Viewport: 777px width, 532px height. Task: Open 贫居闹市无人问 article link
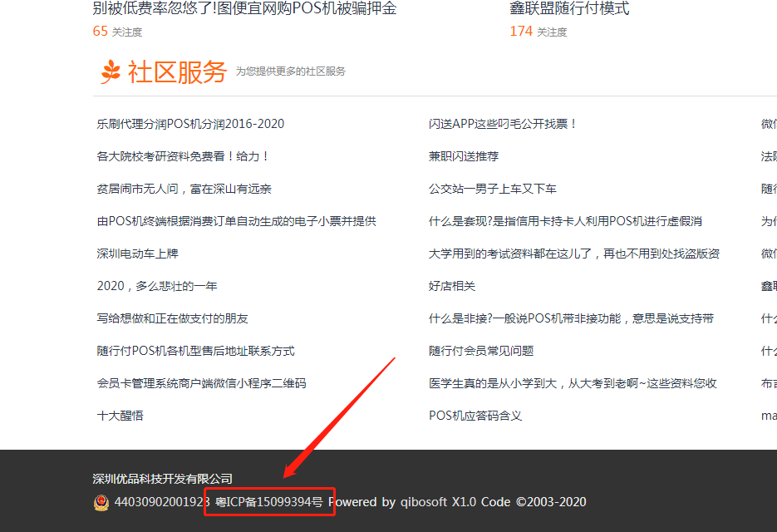click(x=184, y=189)
